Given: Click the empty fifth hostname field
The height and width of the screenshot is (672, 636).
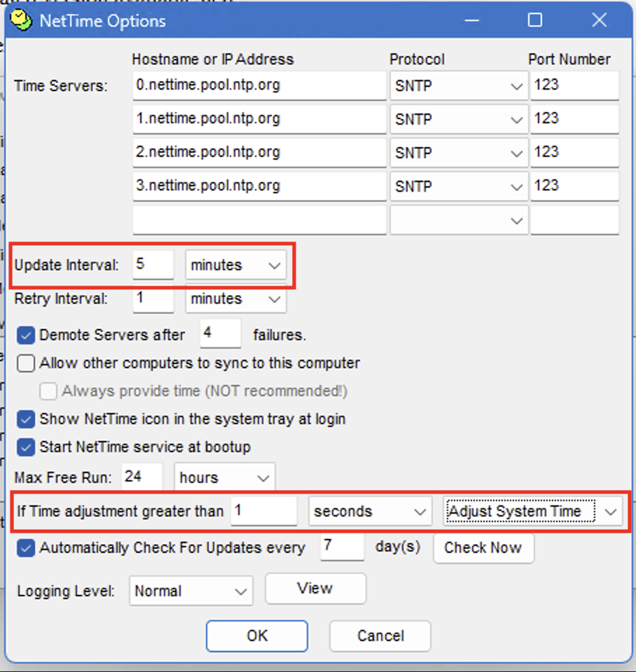Looking at the screenshot, I should click(x=259, y=220).
